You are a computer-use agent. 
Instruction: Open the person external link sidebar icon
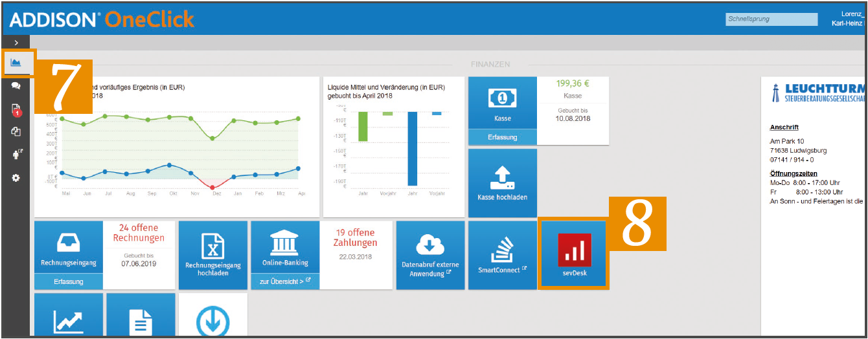tap(17, 154)
